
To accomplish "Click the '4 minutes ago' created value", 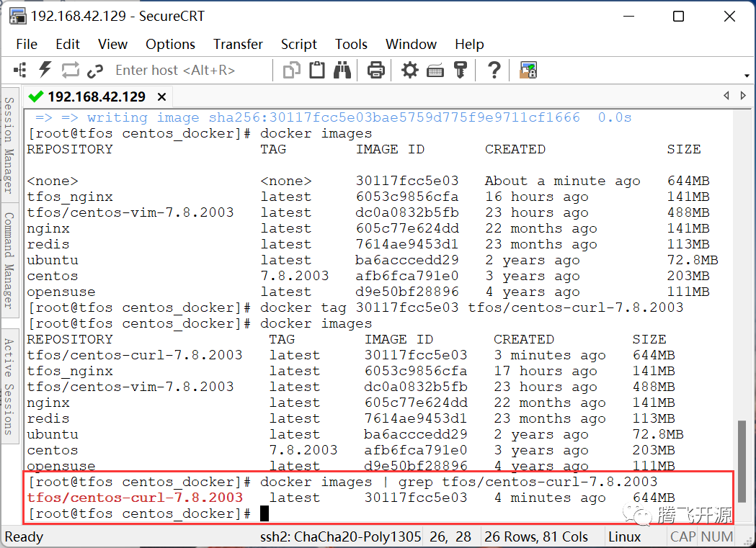I will pos(550,498).
